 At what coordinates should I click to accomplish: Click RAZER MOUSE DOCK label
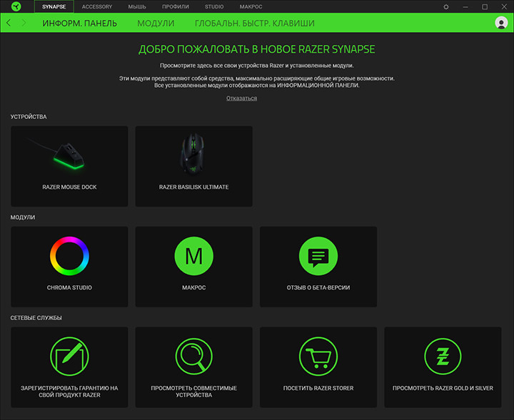pyautogui.click(x=69, y=187)
